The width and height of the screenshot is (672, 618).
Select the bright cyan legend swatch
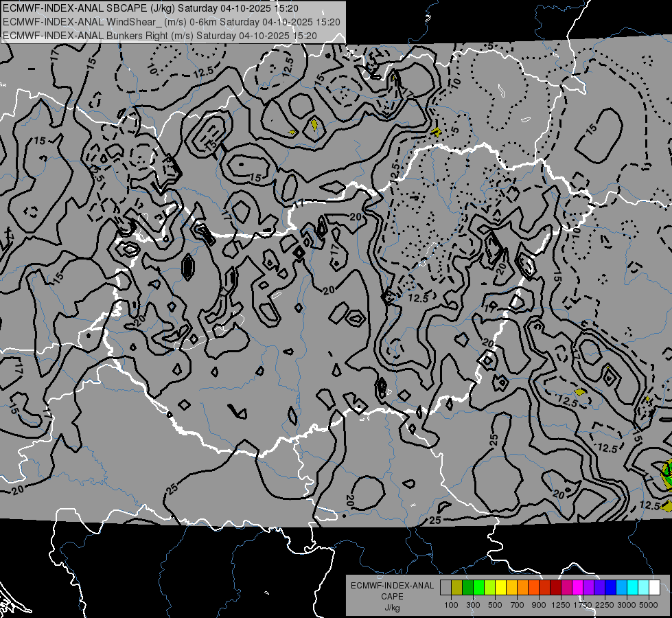(633, 588)
